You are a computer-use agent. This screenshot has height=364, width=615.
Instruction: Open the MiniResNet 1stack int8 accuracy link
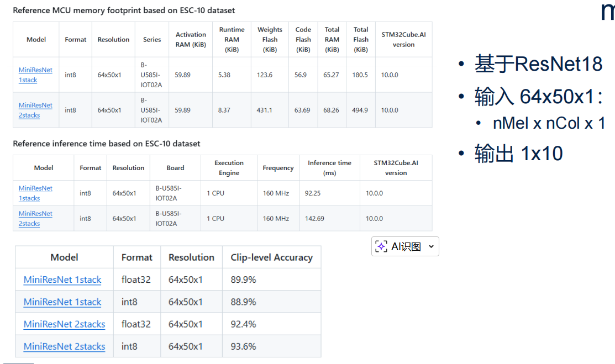pyautogui.click(x=62, y=302)
